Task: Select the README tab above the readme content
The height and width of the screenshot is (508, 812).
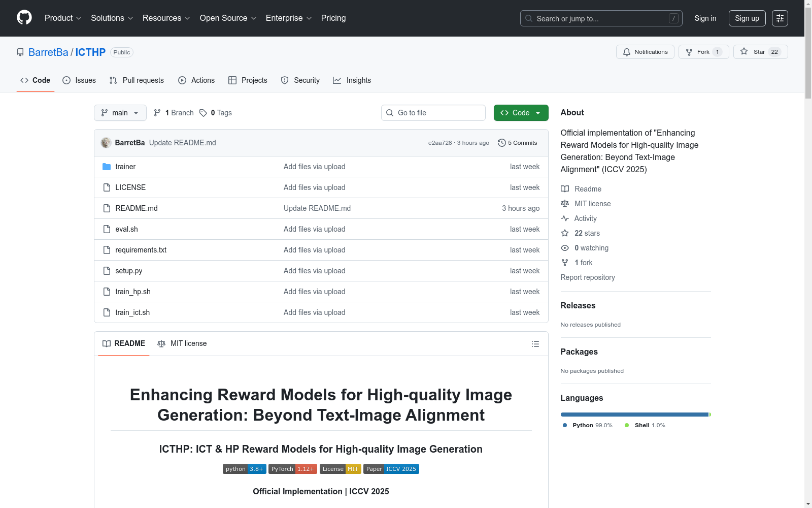Action: (x=124, y=343)
